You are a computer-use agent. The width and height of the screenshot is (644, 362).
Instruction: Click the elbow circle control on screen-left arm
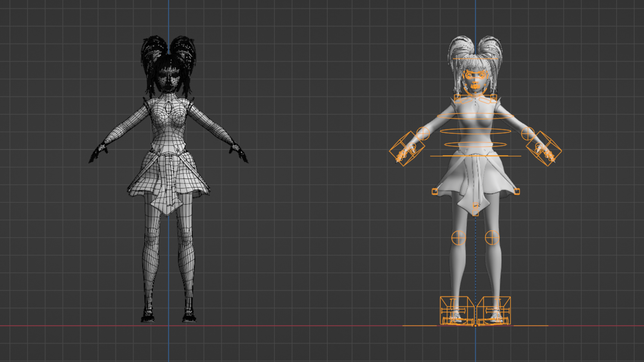tap(423, 133)
